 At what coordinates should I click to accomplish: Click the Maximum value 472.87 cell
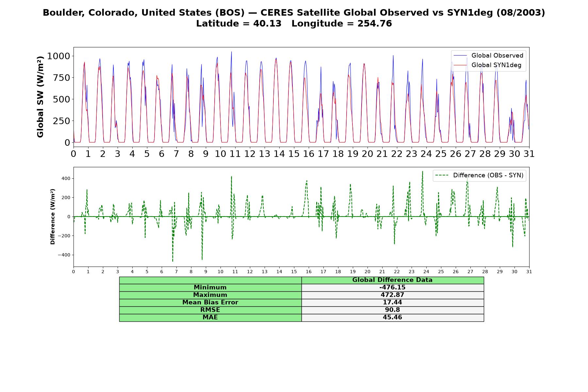tap(392, 295)
